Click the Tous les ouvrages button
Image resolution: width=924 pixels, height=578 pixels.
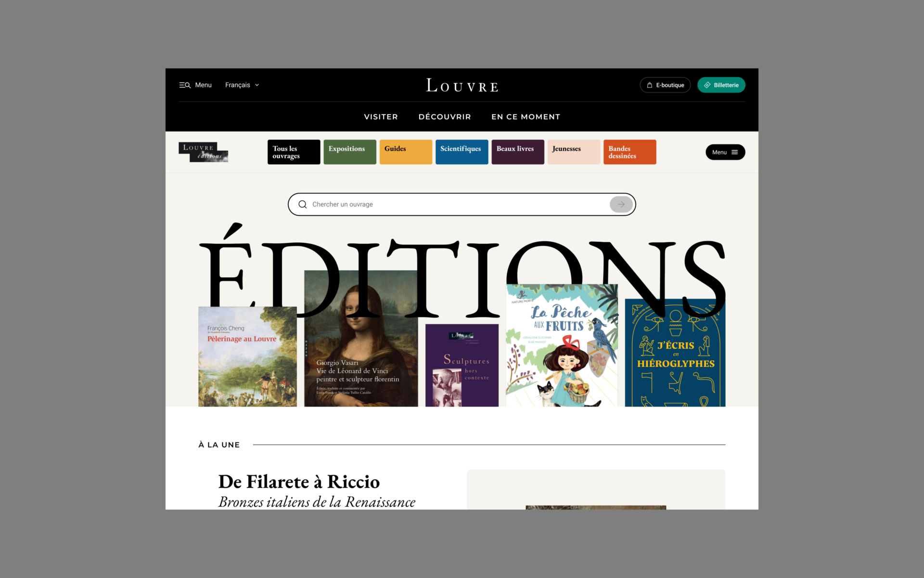click(x=294, y=152)
